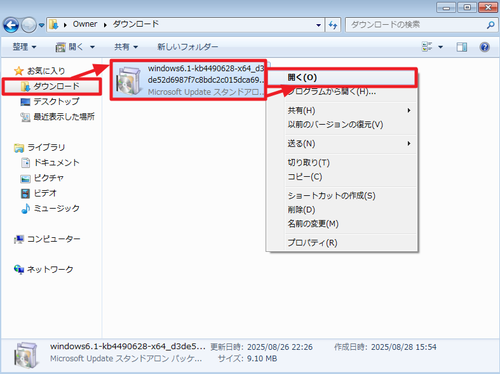Choose 名前の変更(M) in context menu
Image resolution: width=500 pixels, height=374 pixels.
[342, 224]
